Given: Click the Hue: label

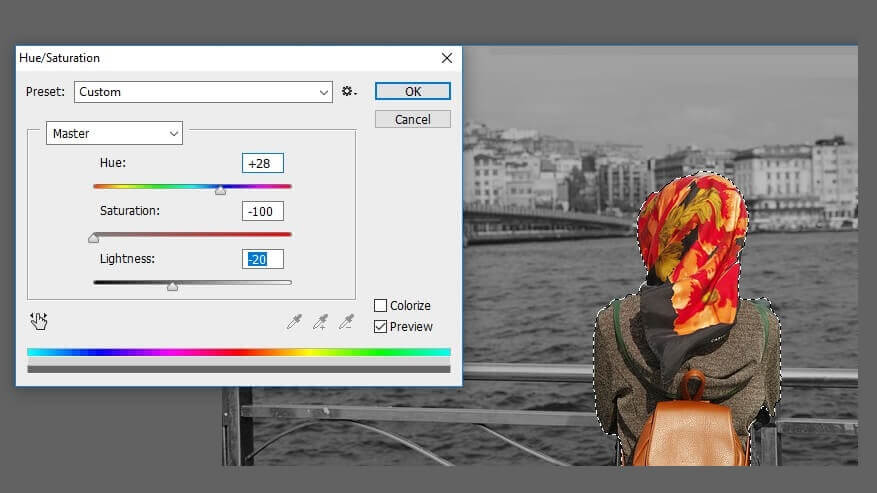Looking at the screenshot, I should [113, 163].
